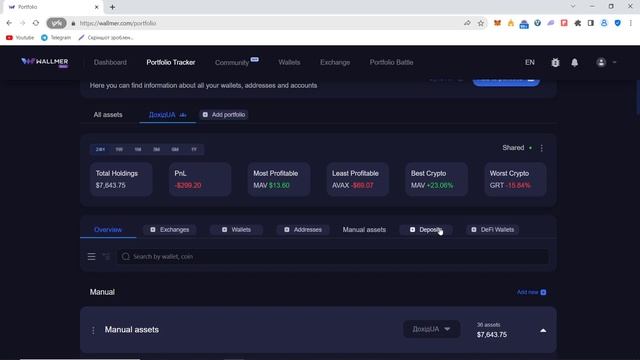The height and width of the screenshot is (360, 640).
Task: Reload the page
Action: pyautogui.click(x=36, y=23)
